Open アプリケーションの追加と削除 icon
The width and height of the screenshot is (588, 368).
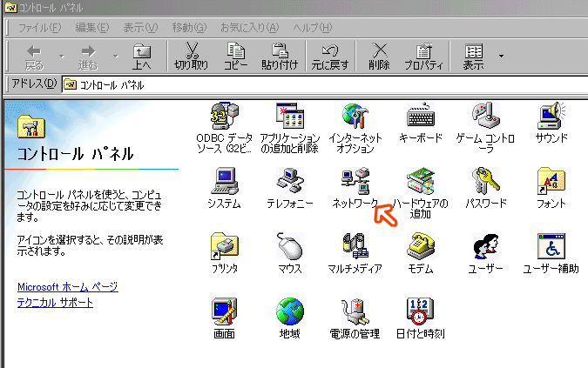coord(289,116)
